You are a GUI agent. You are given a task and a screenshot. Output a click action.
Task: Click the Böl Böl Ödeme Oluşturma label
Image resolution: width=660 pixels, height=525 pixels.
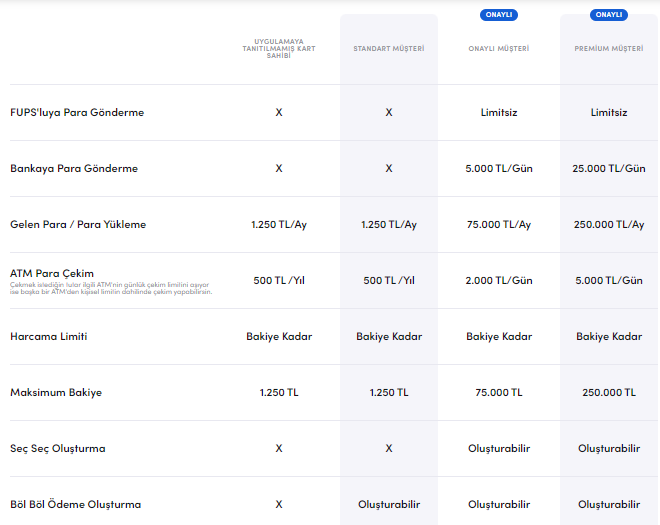tap(75, 505)
